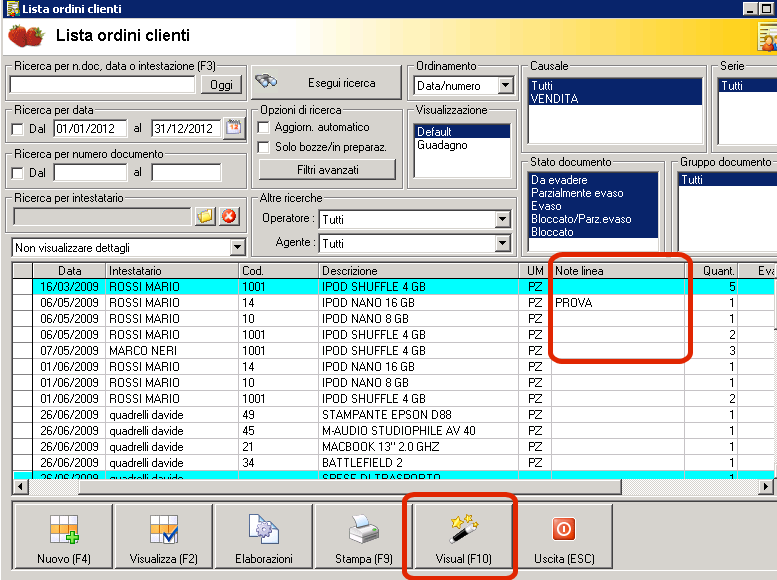The height and width of the screenshot is (580, 777).
Task: Select the MARCO NERI row
Action: pos(394,350)
